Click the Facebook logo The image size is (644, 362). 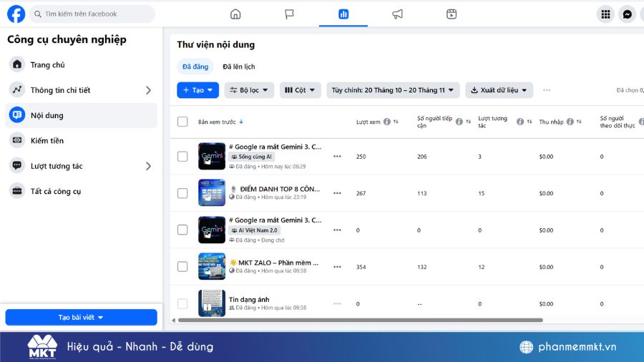[16, 14]
